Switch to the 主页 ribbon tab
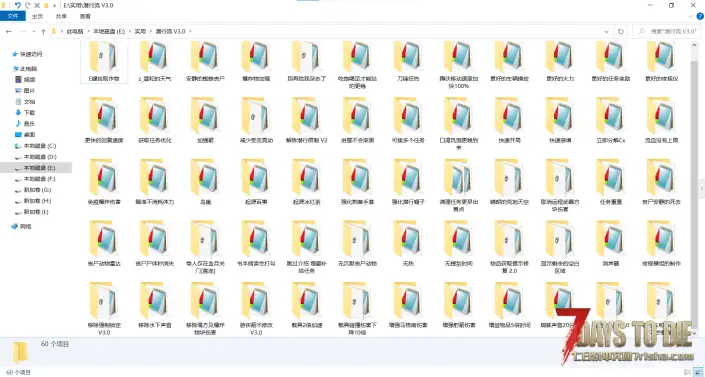This screenshot has height=377, width=705. (37, 16)
